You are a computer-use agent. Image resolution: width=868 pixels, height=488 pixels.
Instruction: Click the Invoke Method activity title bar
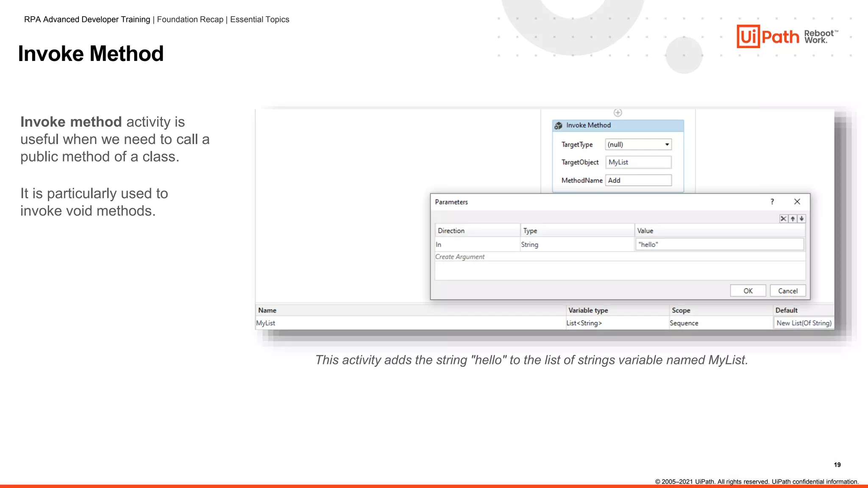tap(618, 125)
